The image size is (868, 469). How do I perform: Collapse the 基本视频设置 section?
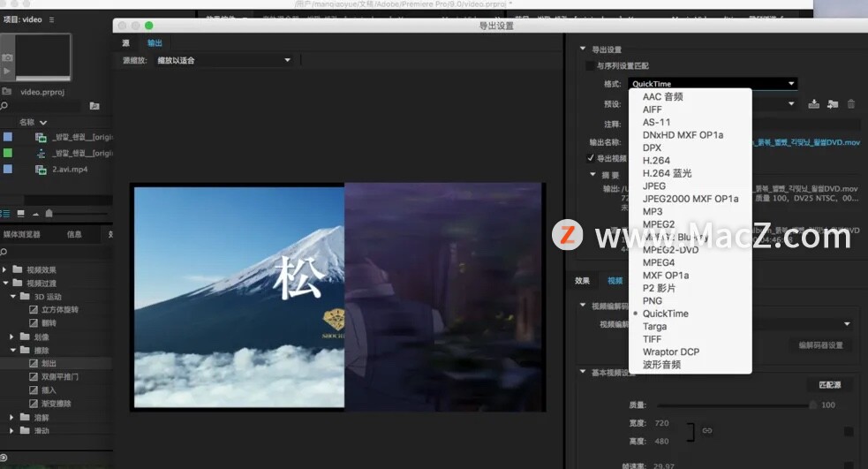coord(583,372)
